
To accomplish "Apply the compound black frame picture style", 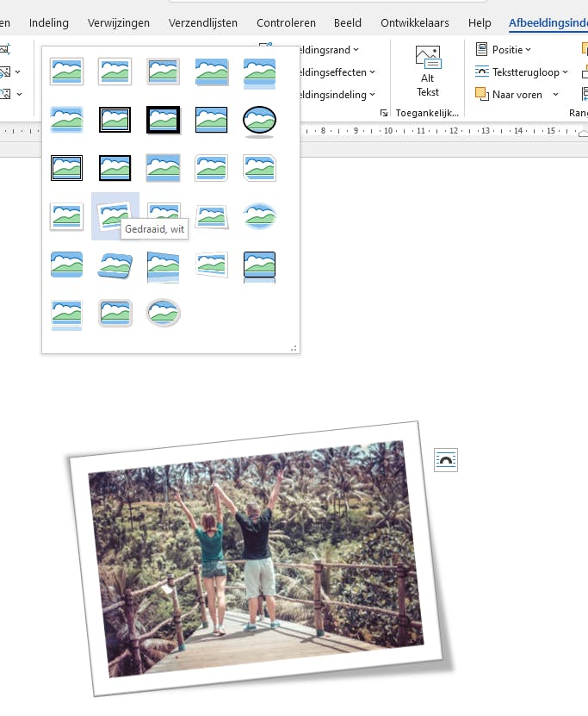I will pos(66,168).
